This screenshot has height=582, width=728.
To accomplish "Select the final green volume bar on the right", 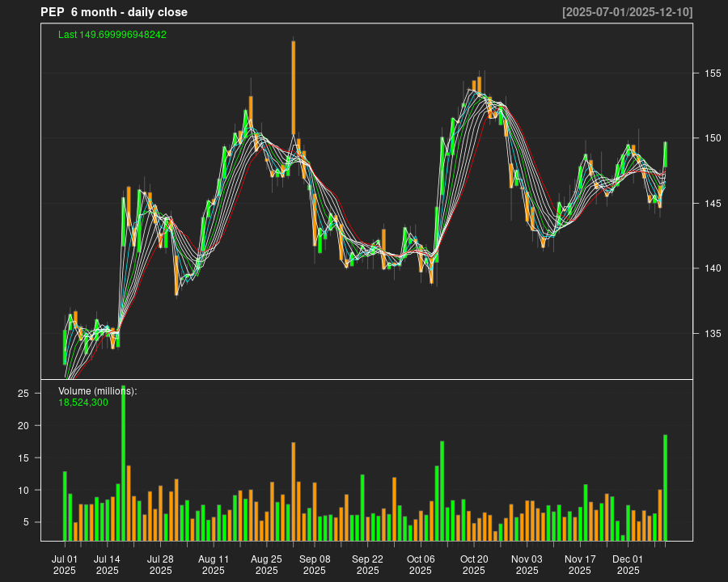I will coord(665,487).
